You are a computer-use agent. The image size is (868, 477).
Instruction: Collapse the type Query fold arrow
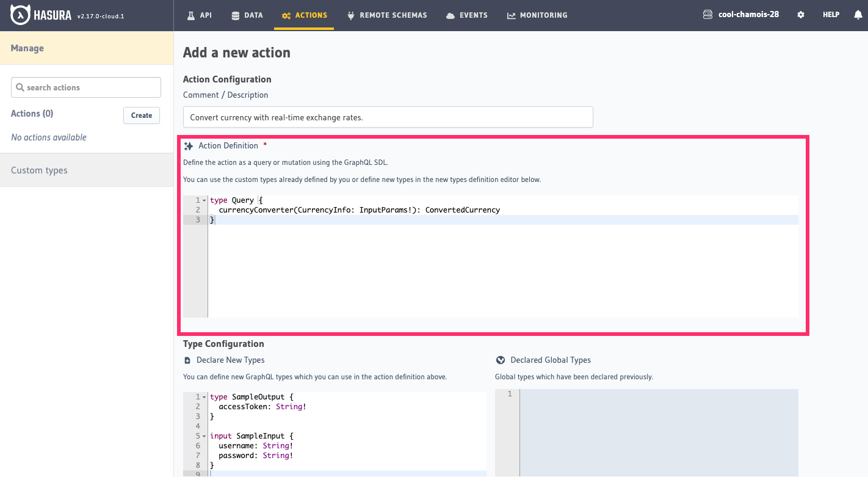204,200
